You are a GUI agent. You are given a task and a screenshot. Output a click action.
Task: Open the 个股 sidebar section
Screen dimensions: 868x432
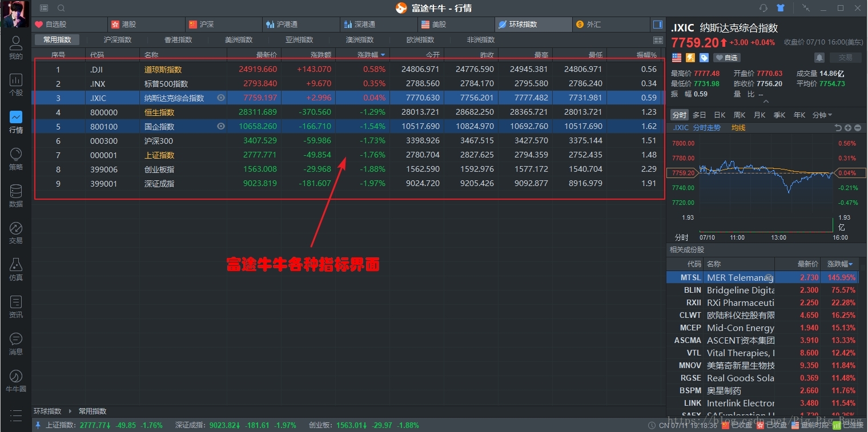tap(15, 84)
